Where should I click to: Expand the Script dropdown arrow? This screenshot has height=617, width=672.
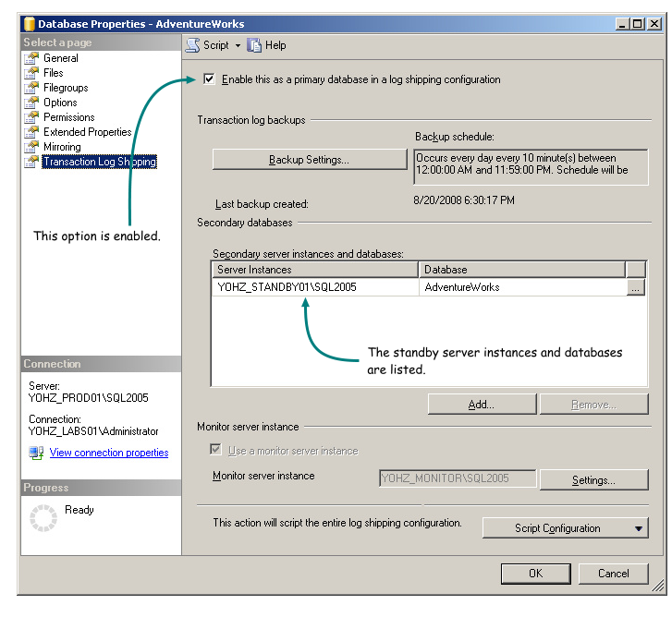pyautogui.click(x=238, y=45)
